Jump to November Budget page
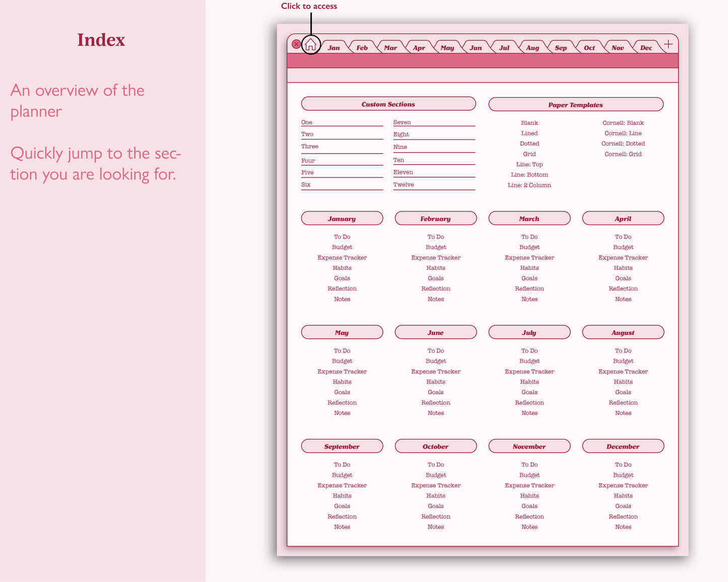Image resolution: width=728 pixels, height=582 pixels. [529, 475]
